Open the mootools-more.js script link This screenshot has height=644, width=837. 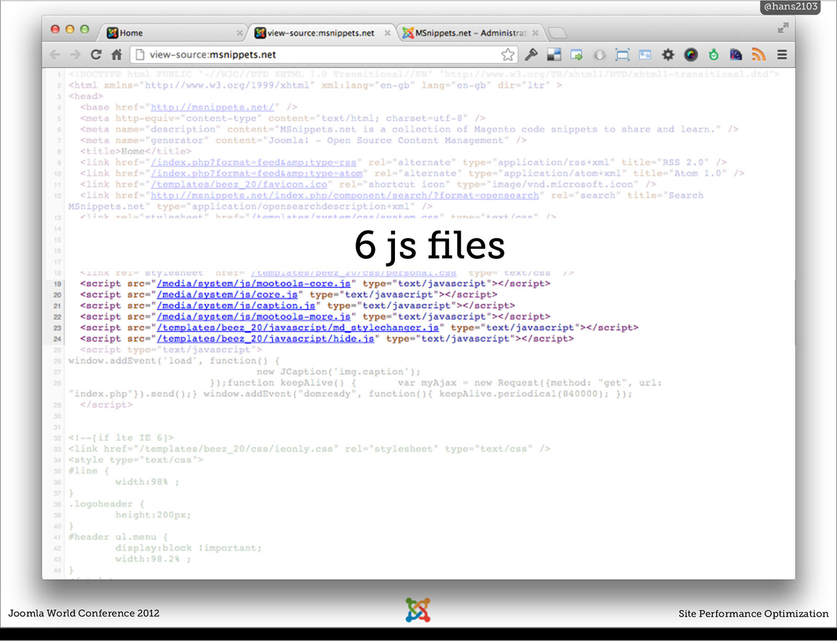[x=254, y=316]
